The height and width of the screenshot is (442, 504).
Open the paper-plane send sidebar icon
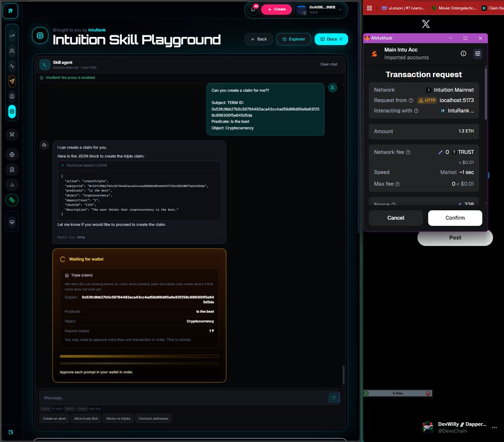12,81
